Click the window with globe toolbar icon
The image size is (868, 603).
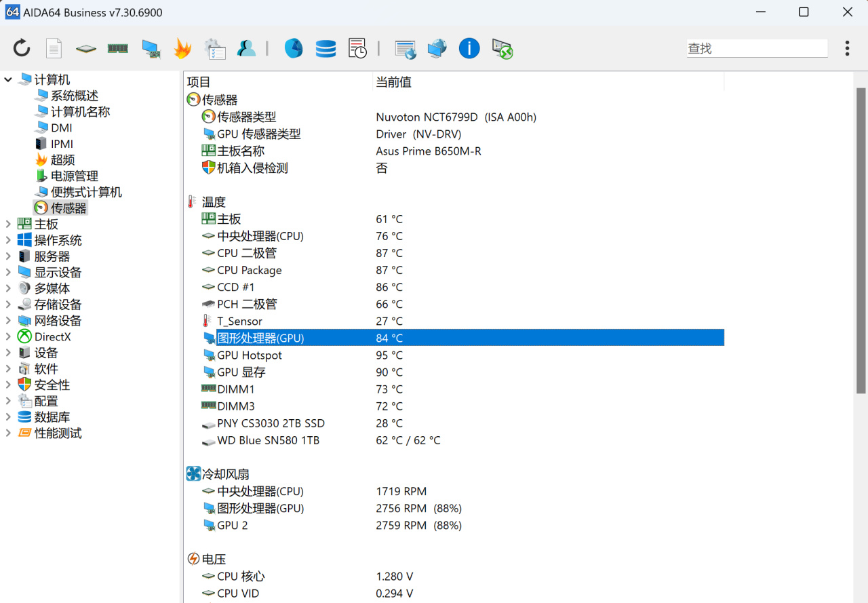[406, 48]
